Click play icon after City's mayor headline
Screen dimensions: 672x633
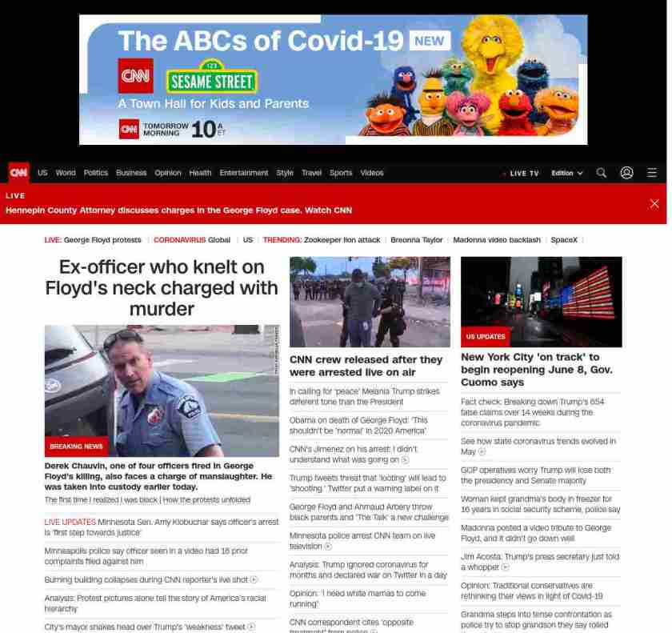point(252,627)
